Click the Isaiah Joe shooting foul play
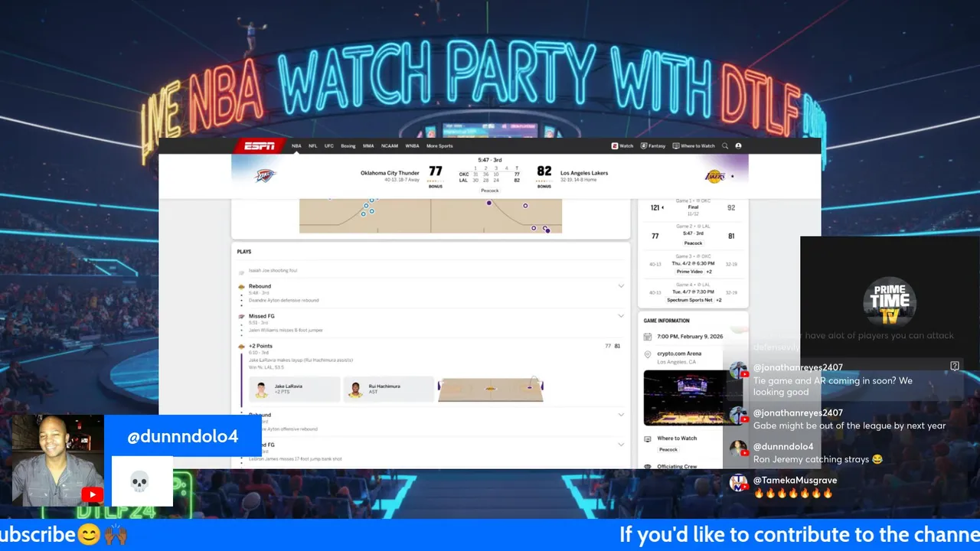Image resolution: width=980 pixels, height=551 pixels. point(273,270)
